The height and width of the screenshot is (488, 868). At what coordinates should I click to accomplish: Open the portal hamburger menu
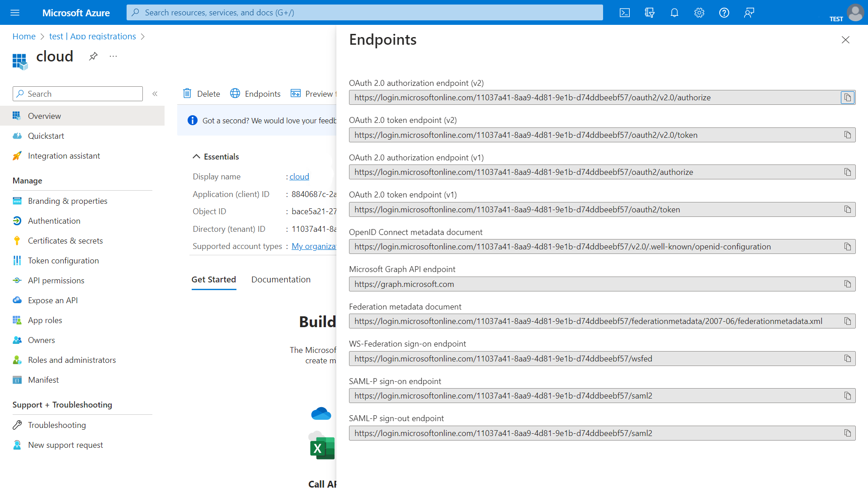coord(15,13)
